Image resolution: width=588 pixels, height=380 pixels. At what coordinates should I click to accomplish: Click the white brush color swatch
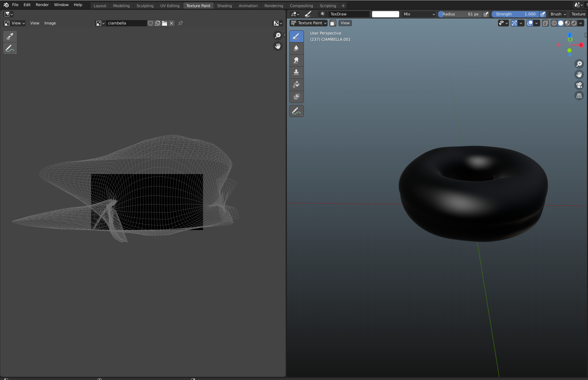(385, 14)
